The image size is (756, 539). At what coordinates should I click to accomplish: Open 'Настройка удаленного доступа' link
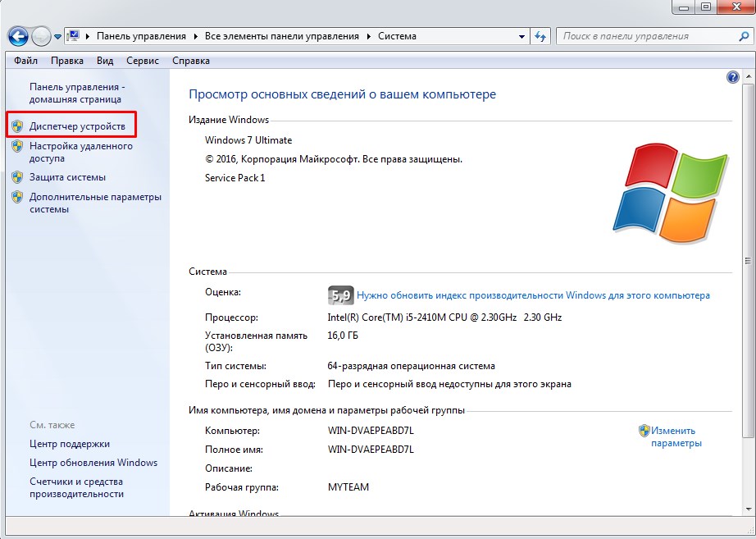coord(81,152)
